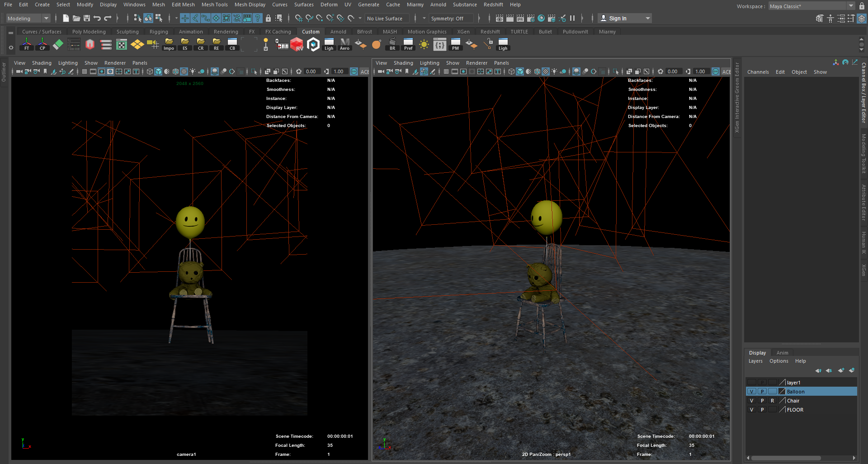Click the Pref shelf icon

point(408,44)
